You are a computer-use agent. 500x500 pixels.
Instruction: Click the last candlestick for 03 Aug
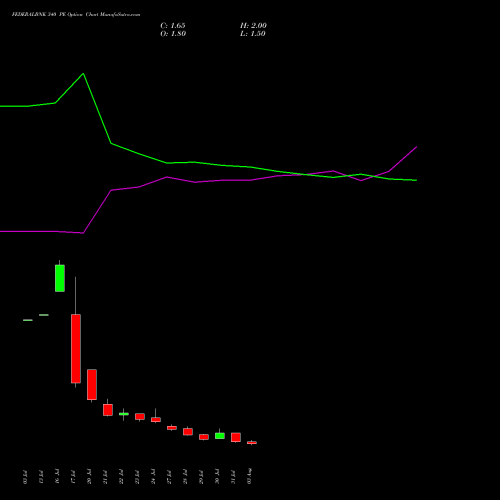[x=252, y=443]
